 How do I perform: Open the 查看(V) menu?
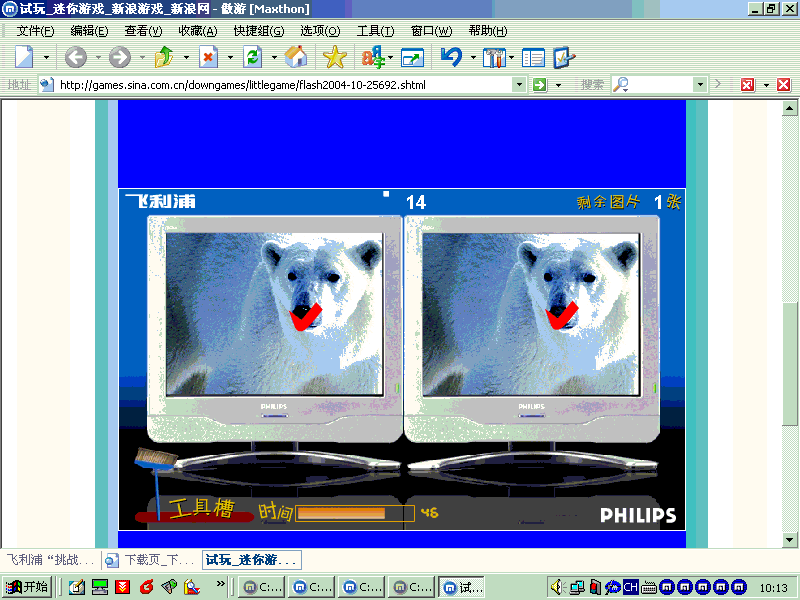[143, 31]
